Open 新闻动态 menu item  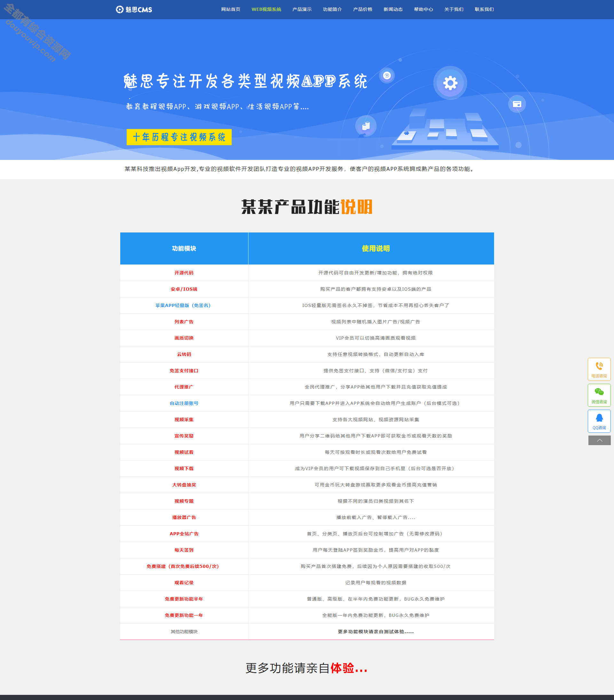[393, 9]
